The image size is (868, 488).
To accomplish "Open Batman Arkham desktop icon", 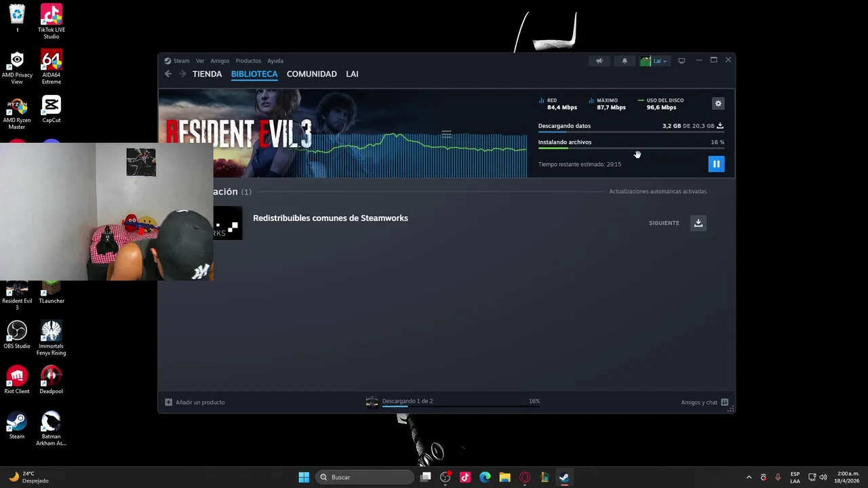I will click(52, 429).
